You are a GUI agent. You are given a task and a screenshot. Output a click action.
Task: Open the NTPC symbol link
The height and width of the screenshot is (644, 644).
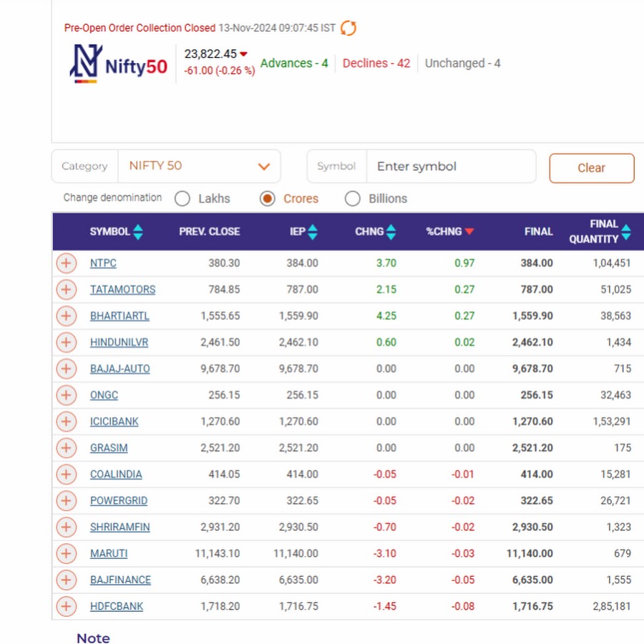coord(103,263)
